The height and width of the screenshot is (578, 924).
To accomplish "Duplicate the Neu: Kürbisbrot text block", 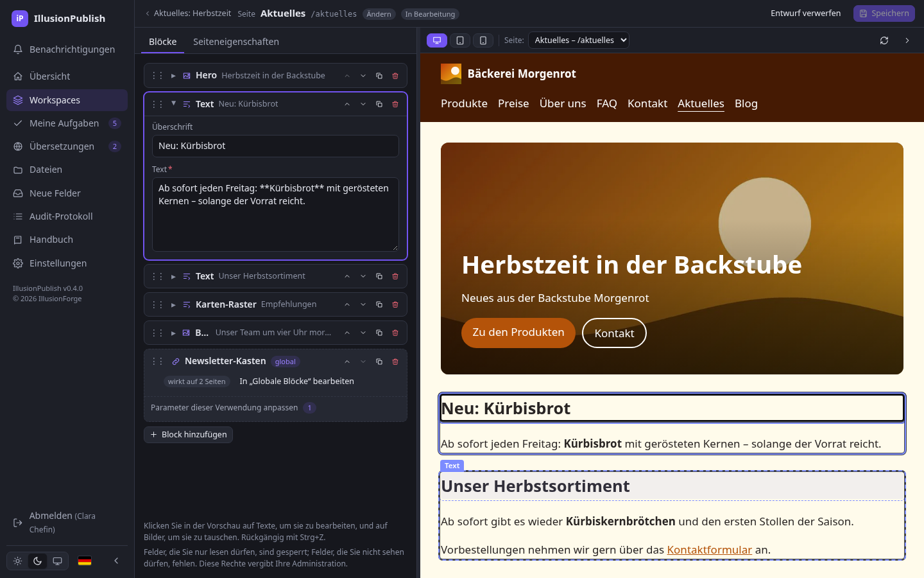I will coord(379,104).
